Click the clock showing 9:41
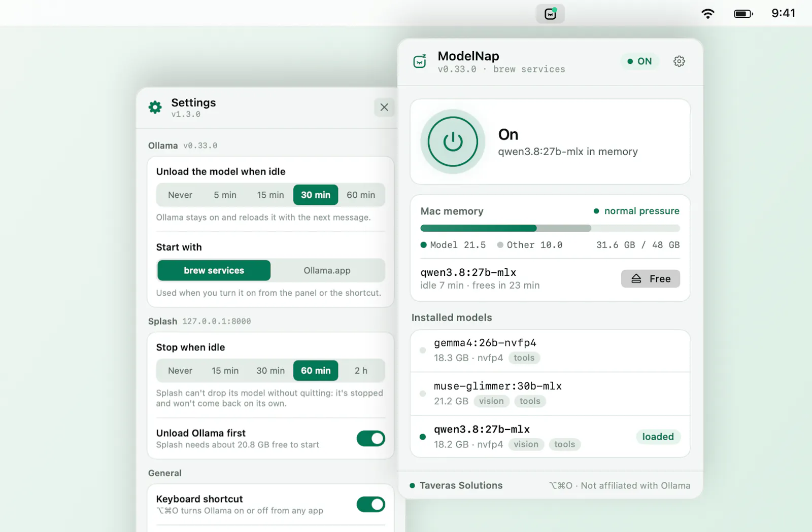The width and height of the screenshot is (812, 532). click(783, 13)
